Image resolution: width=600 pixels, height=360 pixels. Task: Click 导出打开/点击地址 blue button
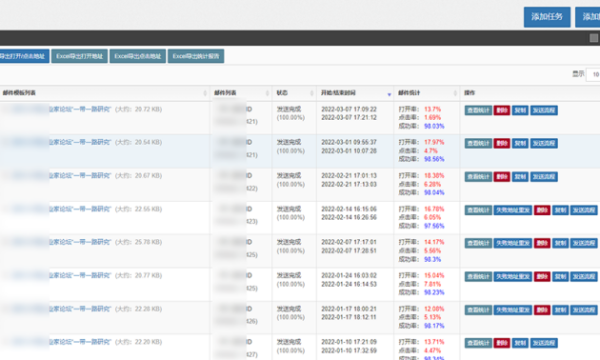pyautogui.click(x=24, y=56)
